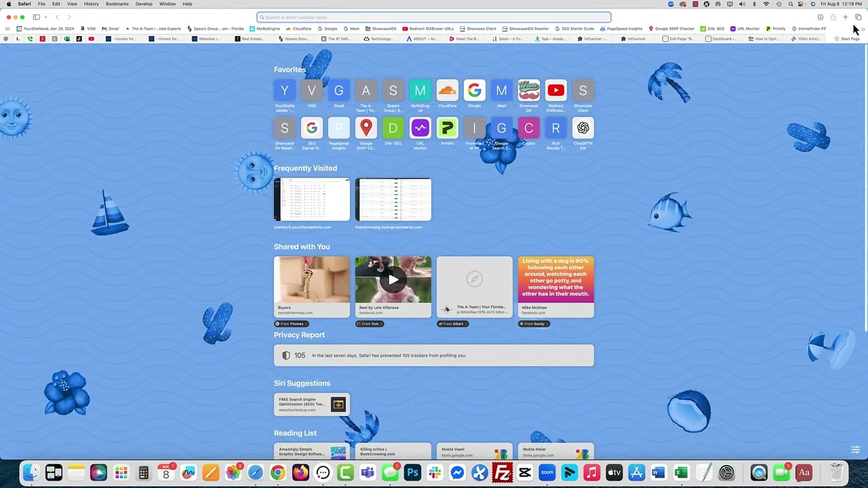Screen dimensions: 868x488
Task: Open Zoom from the Dock
Action: coord(547,472)
